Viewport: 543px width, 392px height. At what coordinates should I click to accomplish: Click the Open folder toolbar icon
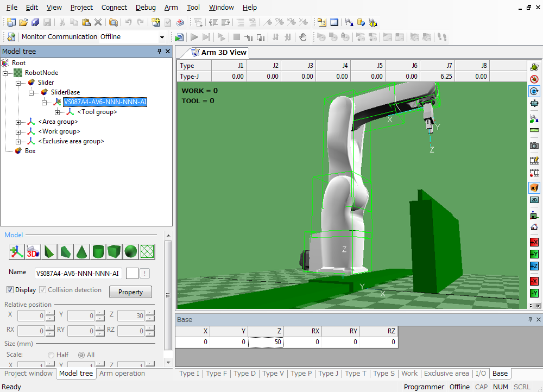coord(23,22)
